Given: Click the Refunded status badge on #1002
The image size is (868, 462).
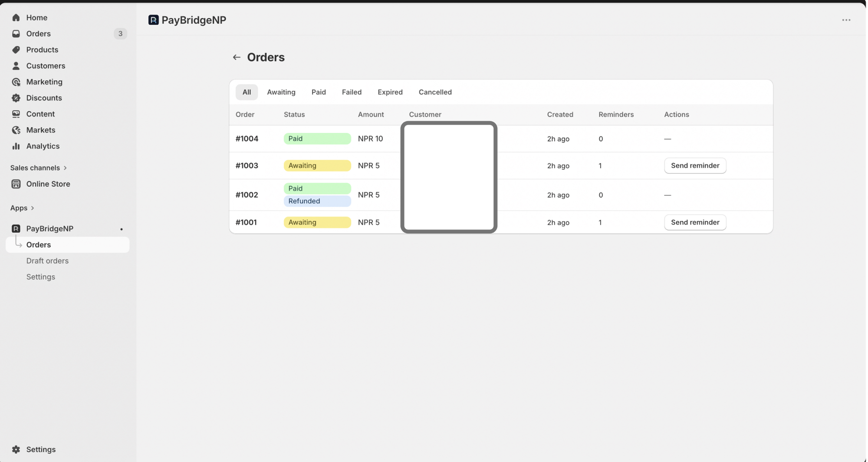Looking at the screenshot, I should coord(317,201).
